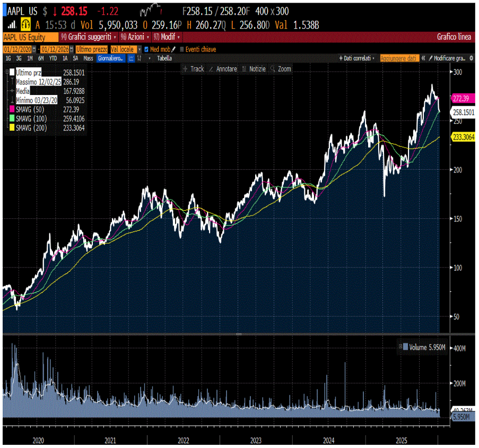
Task: Open the start date calendar picker
Action: 34,49
